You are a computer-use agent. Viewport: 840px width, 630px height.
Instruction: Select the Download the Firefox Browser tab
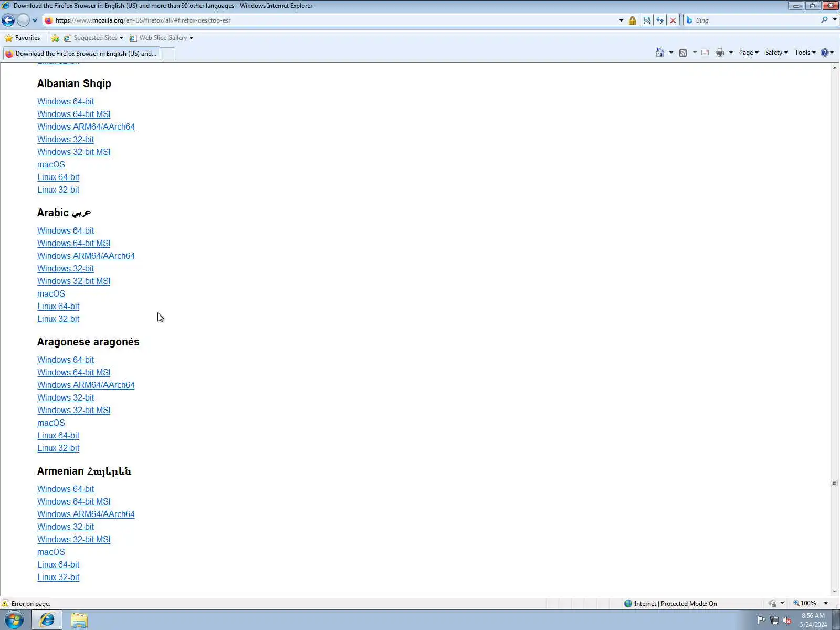pyautogui.click(x=81, y=54)
